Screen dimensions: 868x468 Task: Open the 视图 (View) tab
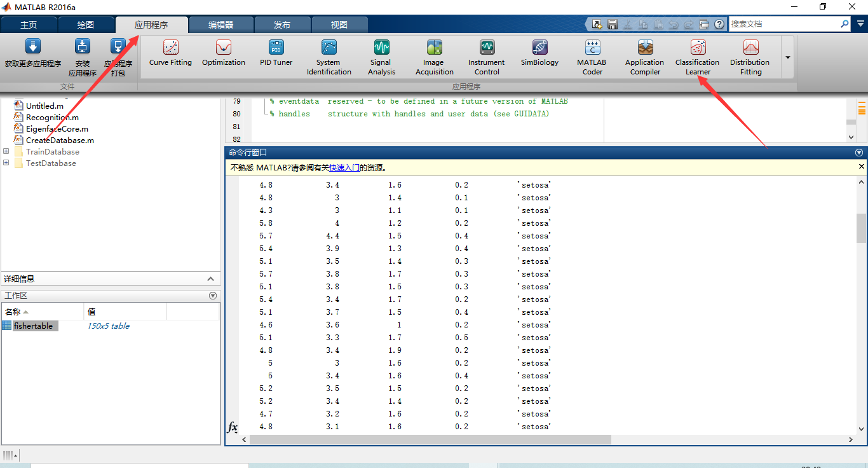tap(339, 25)
